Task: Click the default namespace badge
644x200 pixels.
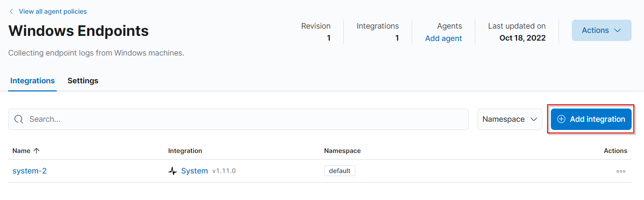Action: click(340, 171)
